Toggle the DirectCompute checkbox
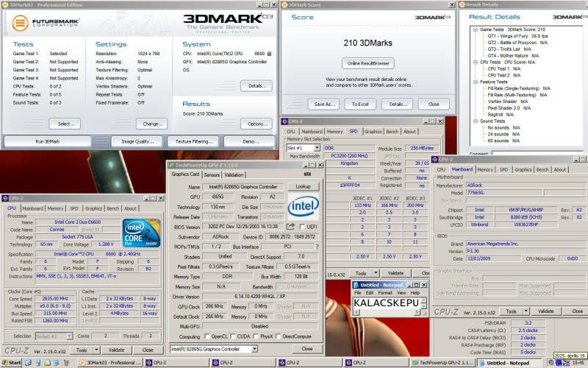This screenshot has height=368, width=588. (x=278, y=336)
